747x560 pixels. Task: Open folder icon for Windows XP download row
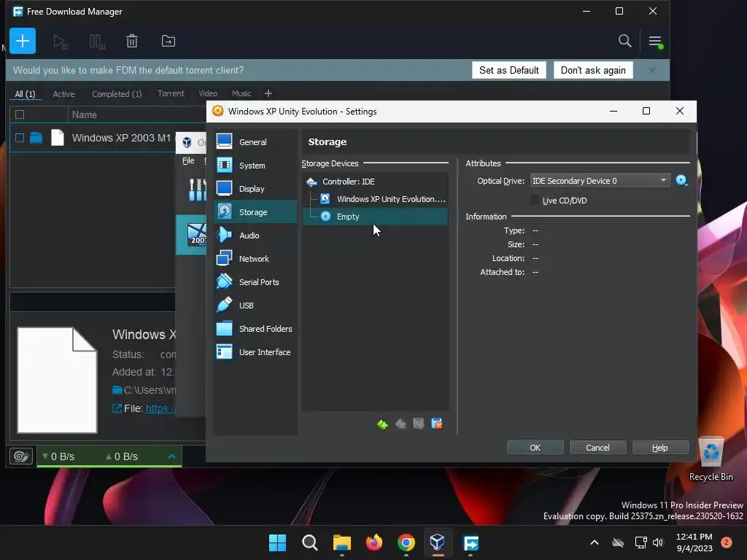point(36,138)
